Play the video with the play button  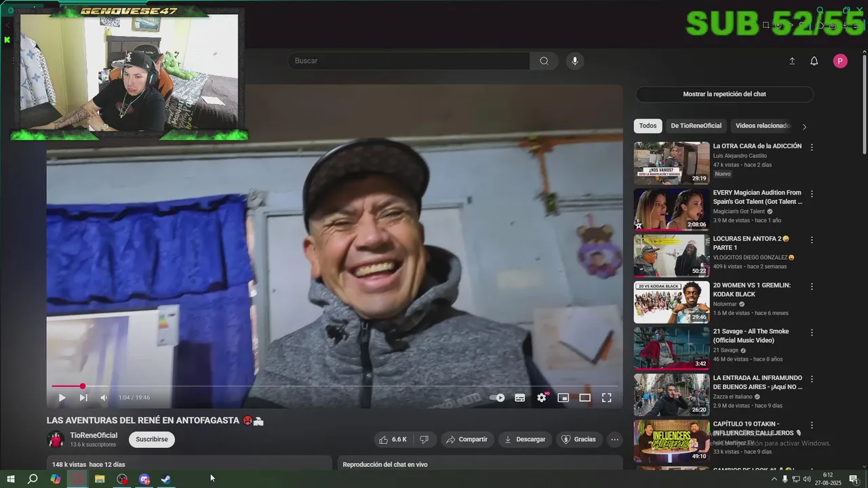(62, 398)
